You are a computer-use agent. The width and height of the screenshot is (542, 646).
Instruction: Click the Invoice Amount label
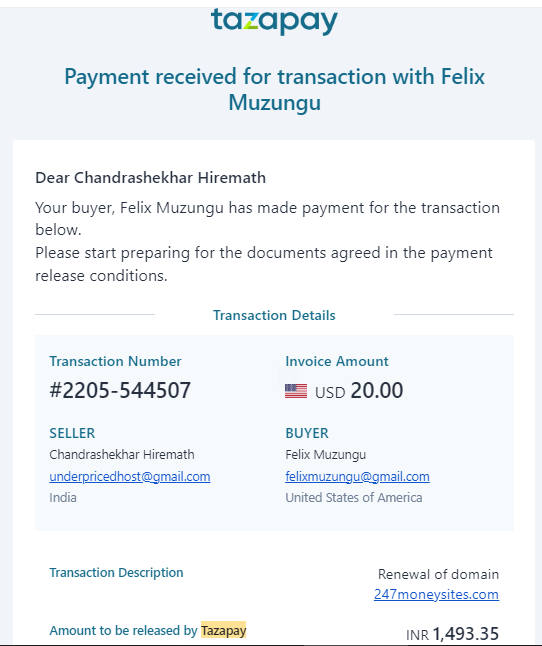pyautogui.click(x=336, y=361)
